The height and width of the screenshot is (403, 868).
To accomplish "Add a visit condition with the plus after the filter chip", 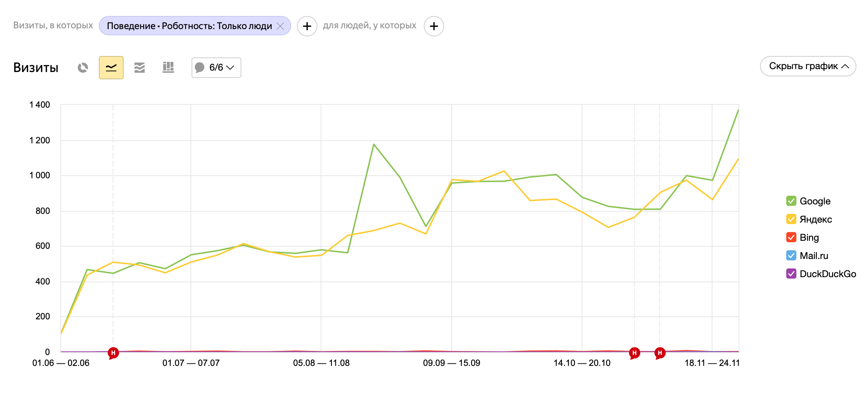I will pyautogui.click(x=307, y=26).
